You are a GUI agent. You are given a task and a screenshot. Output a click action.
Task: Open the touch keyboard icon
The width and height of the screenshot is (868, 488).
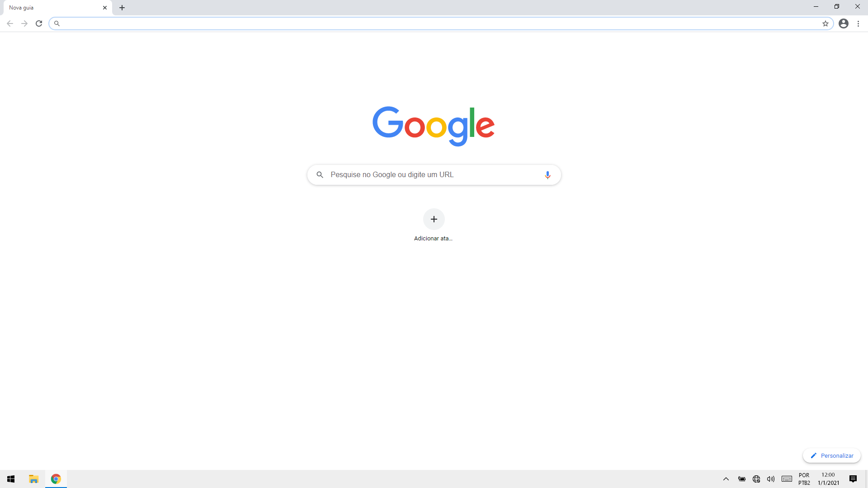787,479
